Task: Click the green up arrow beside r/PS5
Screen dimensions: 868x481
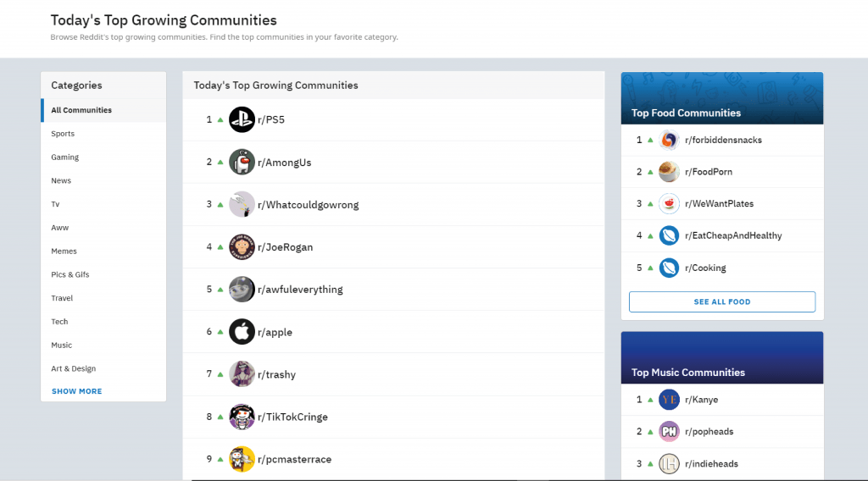Action: pyautogui.click(x=220, y=120)
